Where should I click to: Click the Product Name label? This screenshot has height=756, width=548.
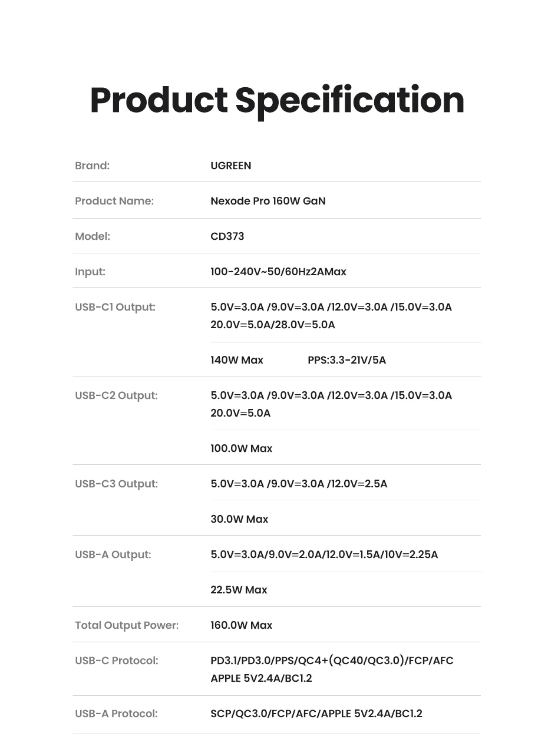[x=114, y=201]
